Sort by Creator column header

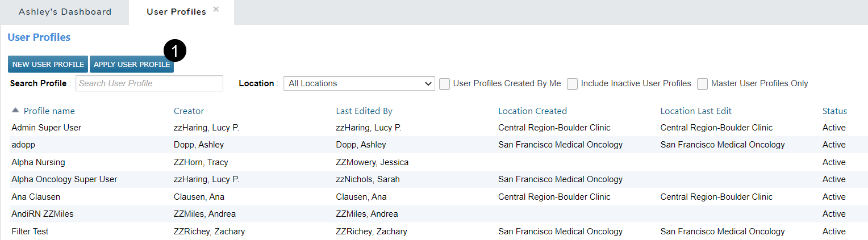click(189, 111)
